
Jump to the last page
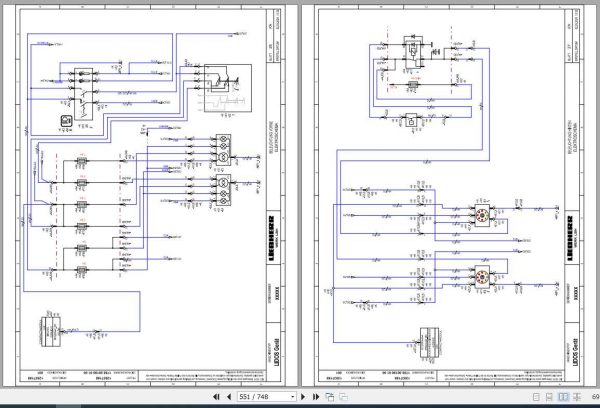[316, 397]
